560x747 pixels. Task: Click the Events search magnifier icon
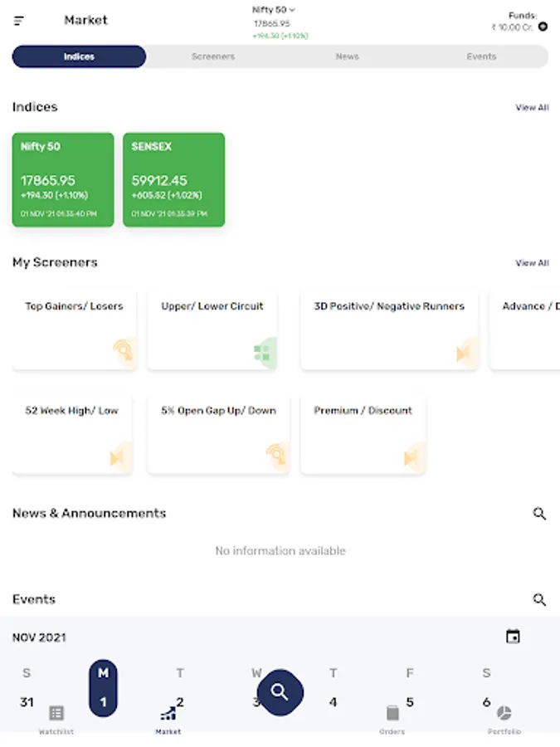pos(539,599)
